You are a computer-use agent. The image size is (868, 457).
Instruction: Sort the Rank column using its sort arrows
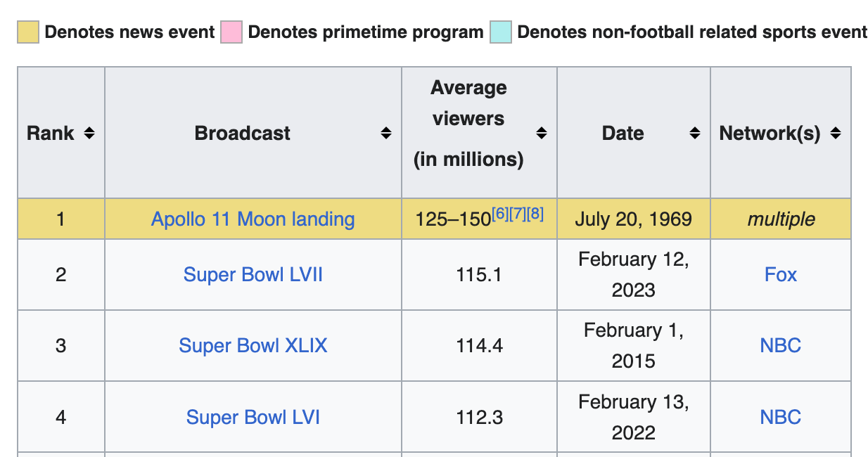(89, 133)
